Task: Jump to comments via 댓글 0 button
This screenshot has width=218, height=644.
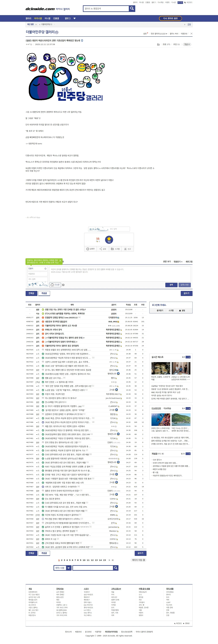Action: [187, 44]
